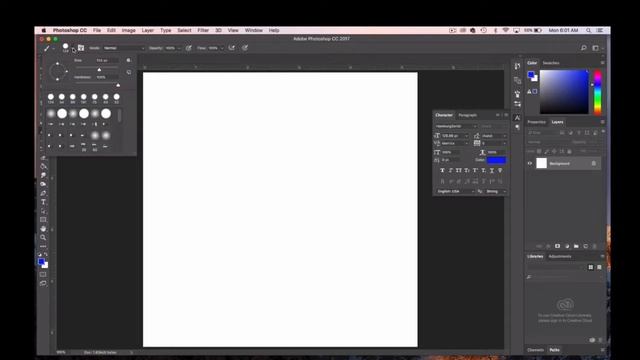This screenshot has width=640, height=360.
Task: Open the File menu
Action: 97,30
